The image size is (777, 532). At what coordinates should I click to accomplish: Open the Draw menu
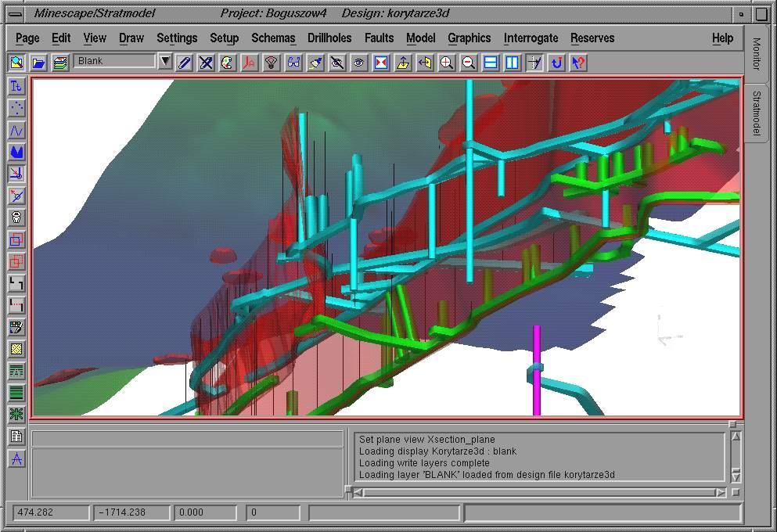pyautogui.click(x=131, y=38)
